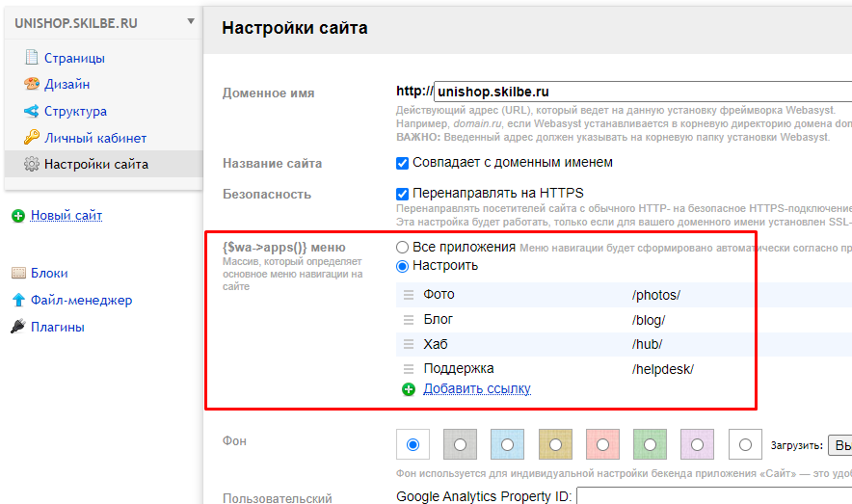Toggle 'Совпадает с доменным именем' checkbox
Image resolution: width=852 pixels, height=504 pixels.
[x=403, y=163]
